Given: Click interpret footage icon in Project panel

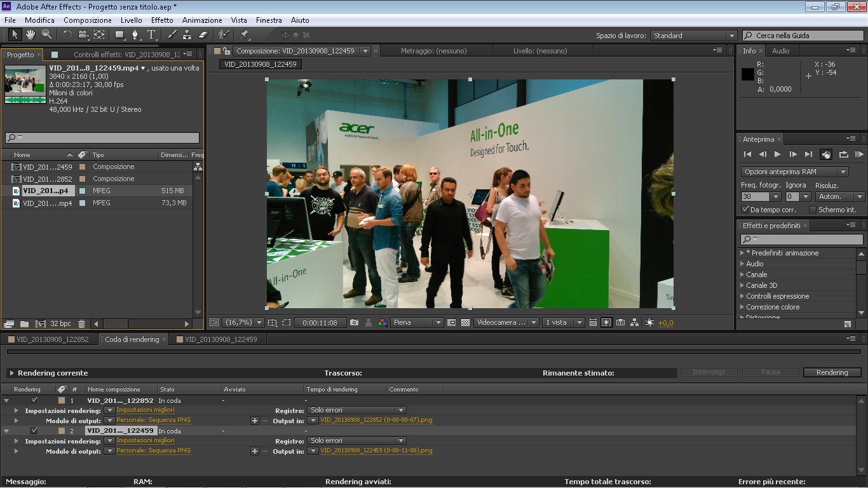Looking at the screenshot, I should point(9,323).
